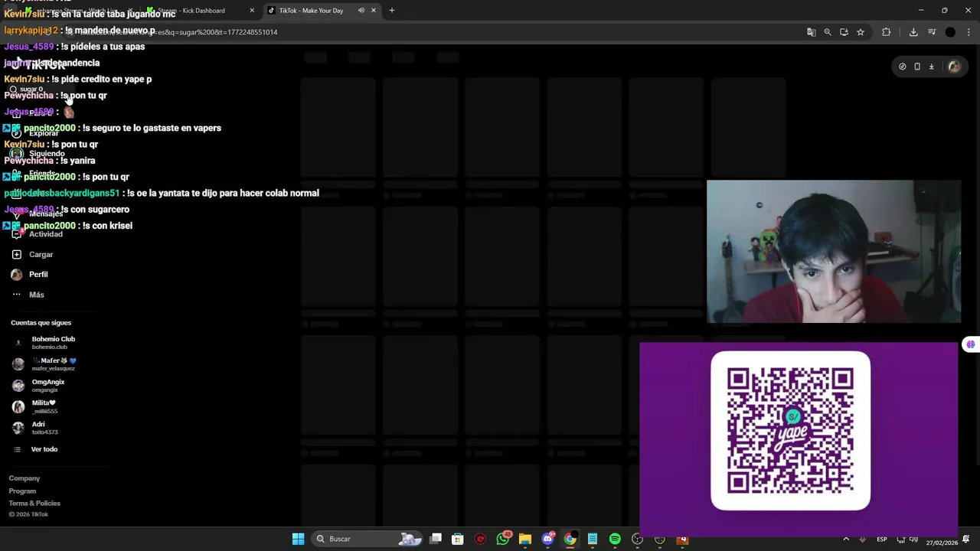The width and height of the screenshot is (980, 551).
Task: Open Google Chrome taskbar icon
Action: coord(570,539)
